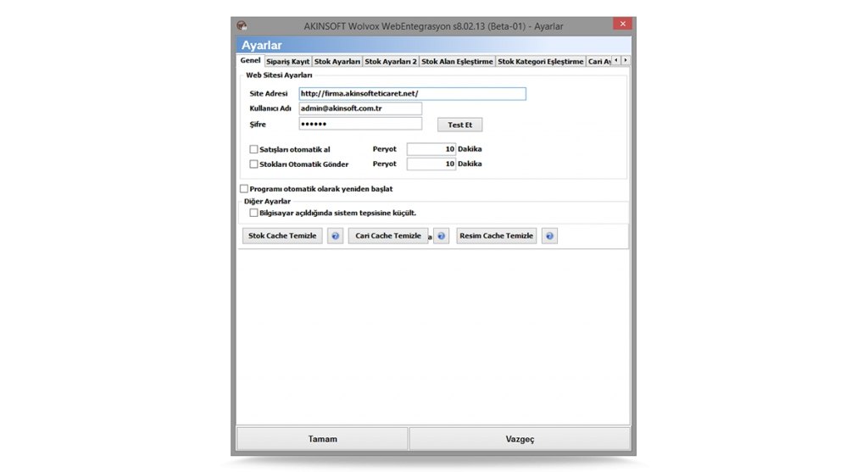Click the AKINSOFT app icon in title bar

(242, 25)
